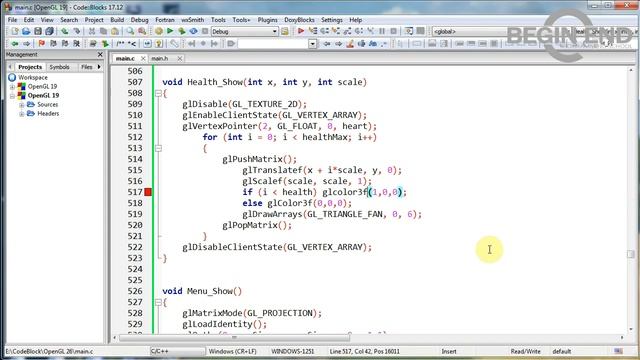Switch to the main.h editor tab
Image resolution: width=640 pixels, height=360 pixels.
coord(160,59)
